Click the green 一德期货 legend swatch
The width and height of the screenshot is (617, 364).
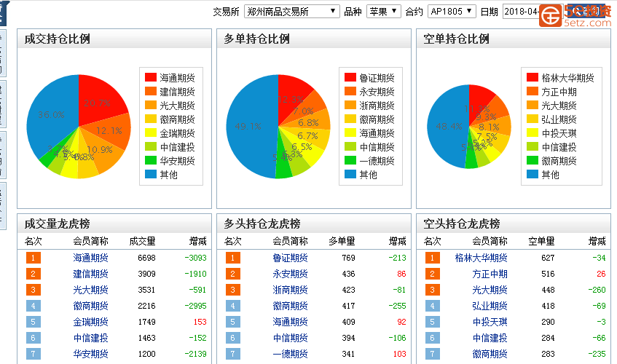coord(350,160)
